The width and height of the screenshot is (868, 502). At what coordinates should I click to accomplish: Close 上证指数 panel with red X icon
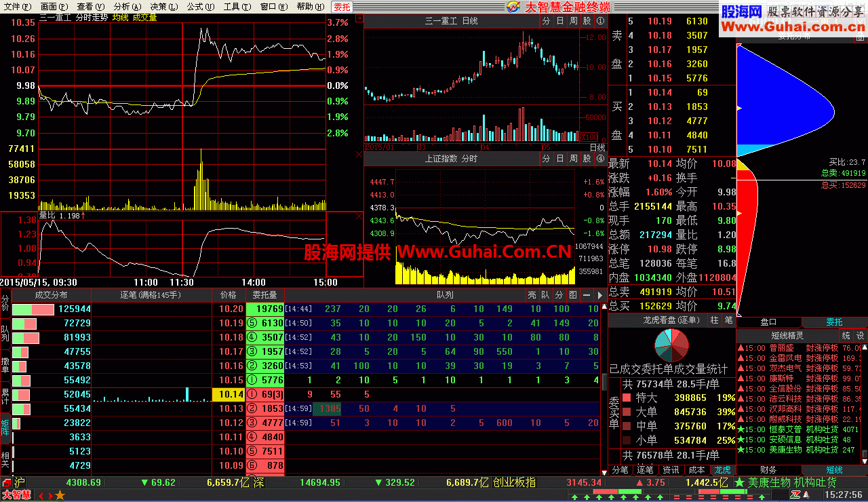pos(359,155)
